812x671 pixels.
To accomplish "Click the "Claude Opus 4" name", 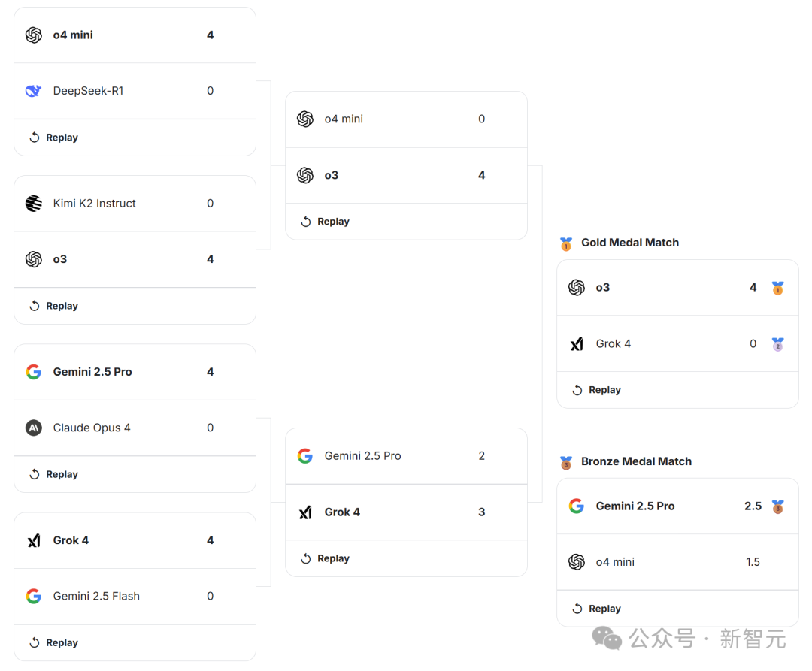I will 92,428.
